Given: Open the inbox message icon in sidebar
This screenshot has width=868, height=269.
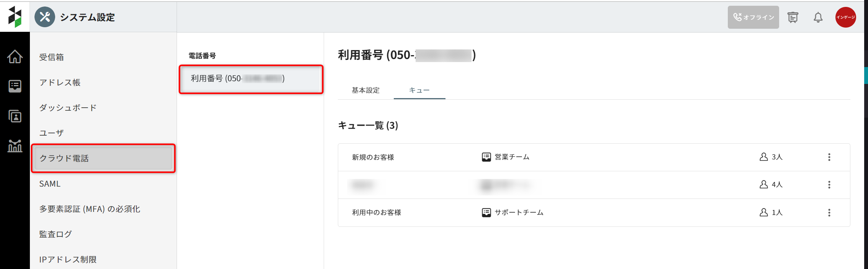Looking at the screenshot, I should click(x=15, y=86).
